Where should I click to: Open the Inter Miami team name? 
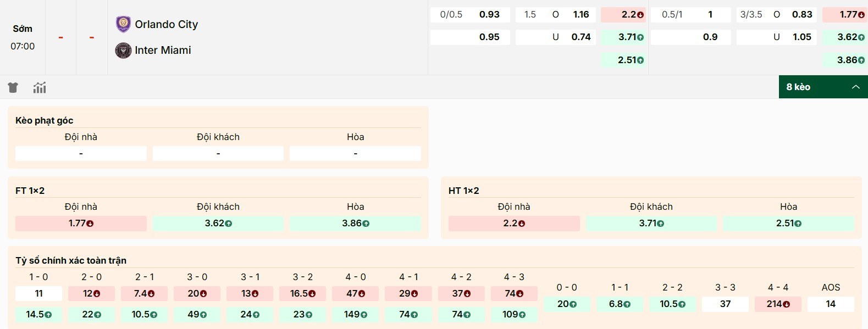point(163,50)
